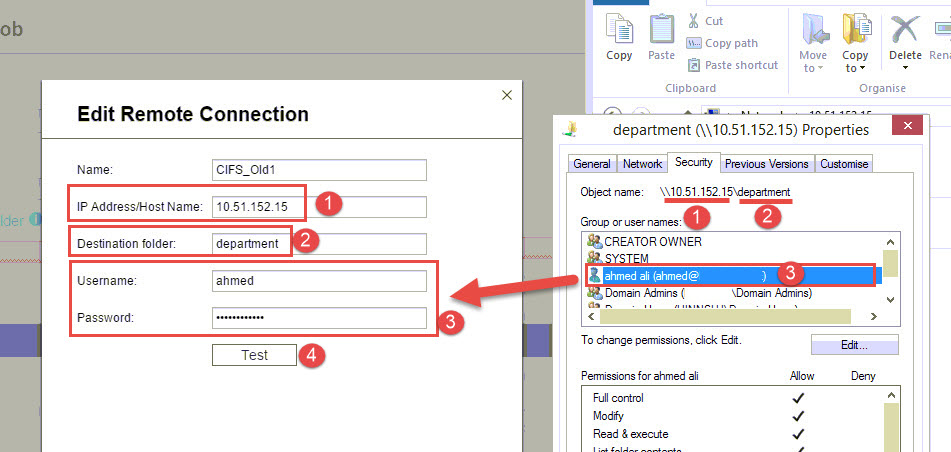Close the department Properties window

coord(908,126)
